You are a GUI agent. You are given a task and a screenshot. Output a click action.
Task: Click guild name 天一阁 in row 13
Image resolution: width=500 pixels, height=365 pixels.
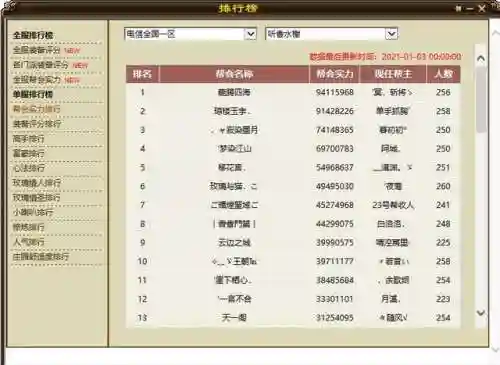[x=234, y=318]
